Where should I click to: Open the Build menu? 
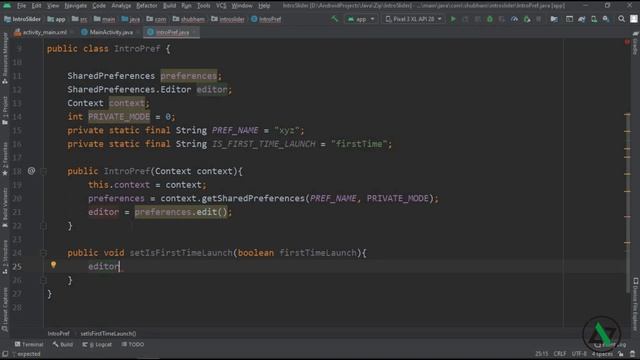point(169,6)
